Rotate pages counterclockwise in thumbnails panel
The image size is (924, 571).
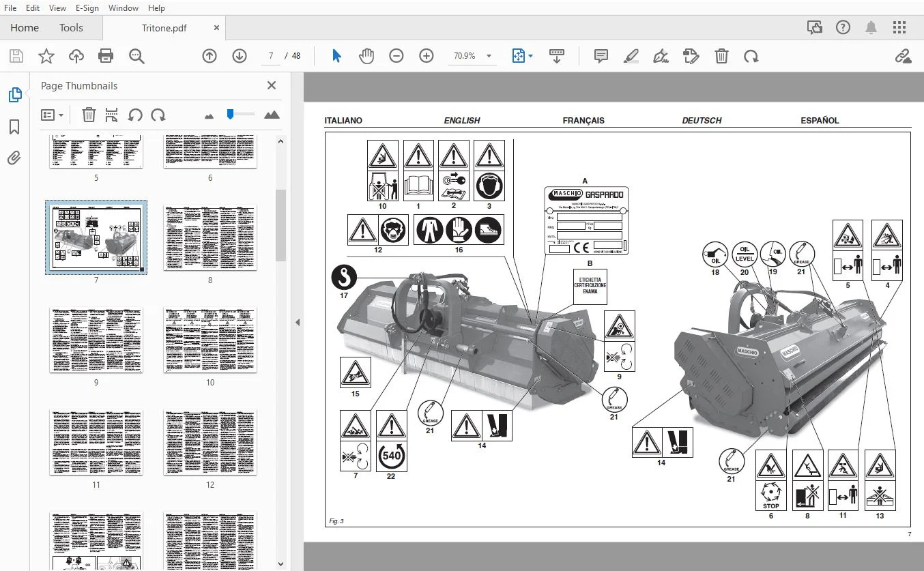135,115
